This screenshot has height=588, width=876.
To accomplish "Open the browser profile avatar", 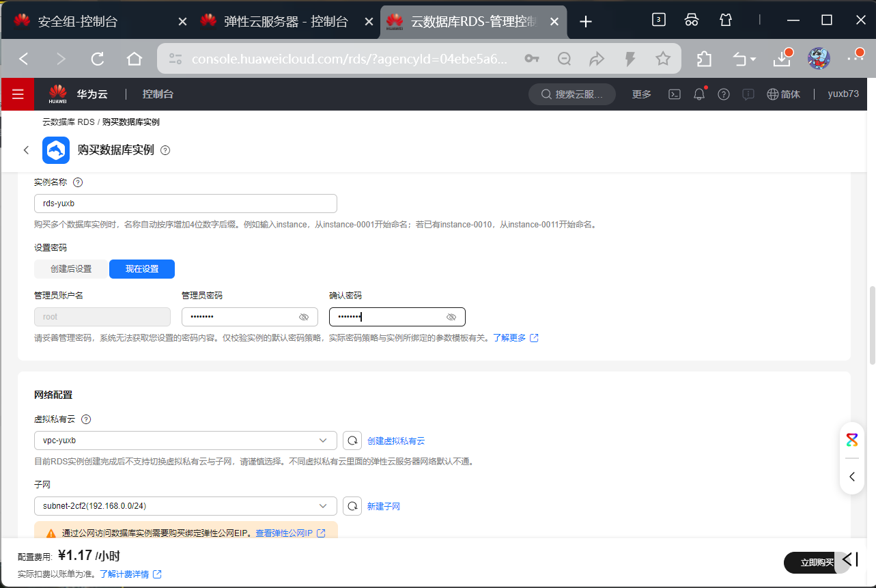I will (819, 59).
